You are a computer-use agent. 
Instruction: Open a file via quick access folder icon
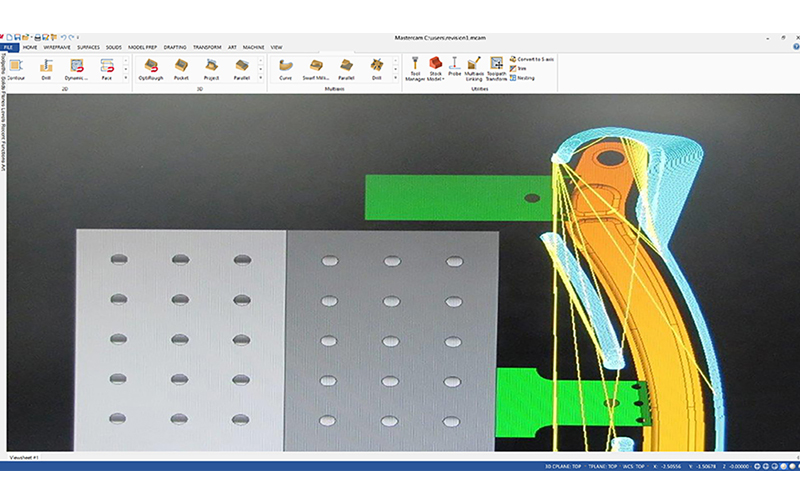pyautogui.click(x=26, y=37)
